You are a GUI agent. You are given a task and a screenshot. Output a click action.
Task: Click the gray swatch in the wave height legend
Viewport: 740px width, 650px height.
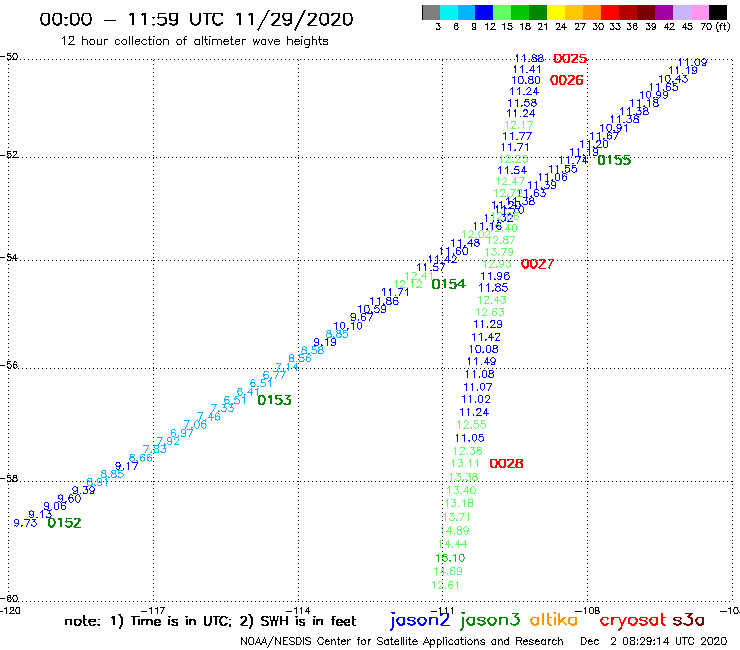pos(431,12)
